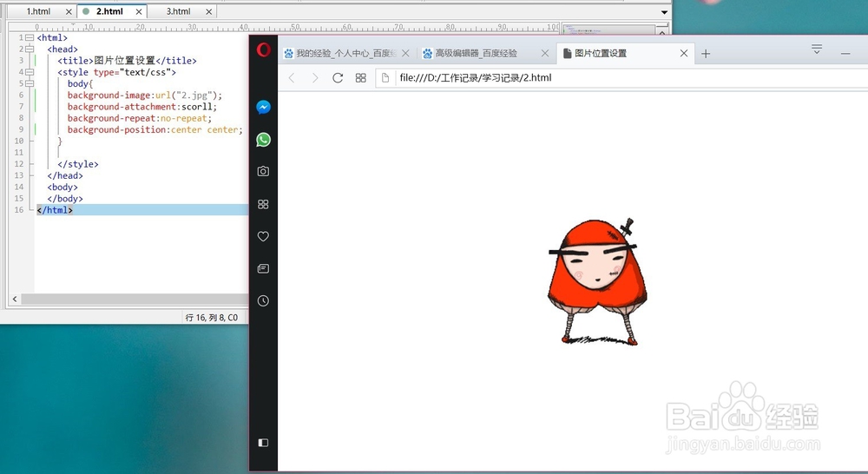Screen dimensions: 868x474
Task: Close the 3.html editor tab
Action: (x=208, y=11)
